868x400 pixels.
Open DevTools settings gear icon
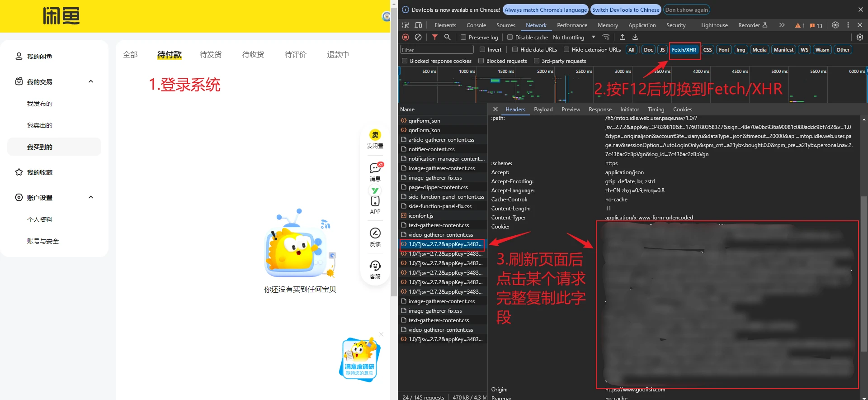tap(835, 25)
